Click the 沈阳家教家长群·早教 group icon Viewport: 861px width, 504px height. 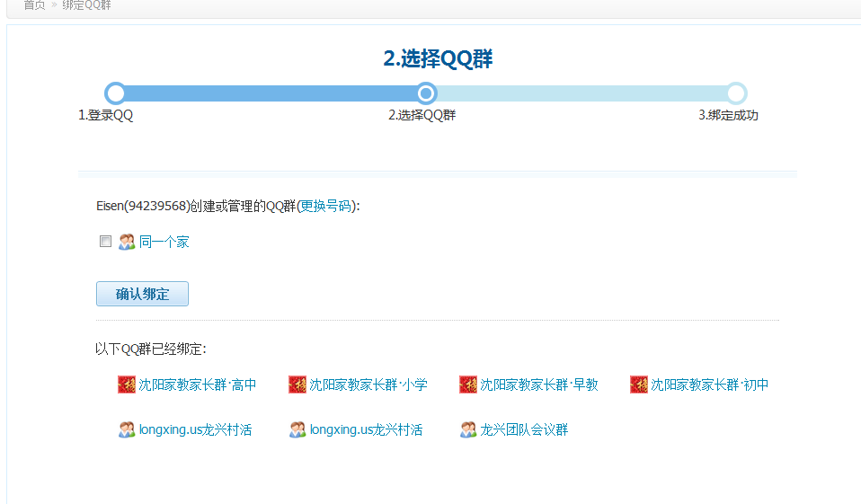click(x=468, y=385)
